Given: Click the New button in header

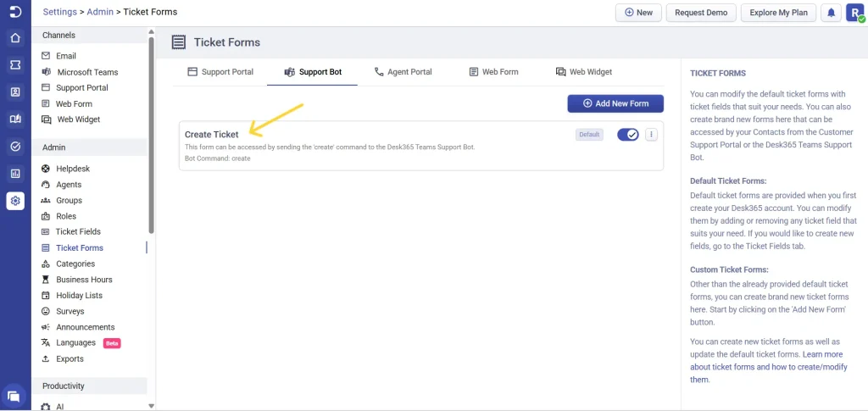Looking at the screenshot, I should pos(638,13).
